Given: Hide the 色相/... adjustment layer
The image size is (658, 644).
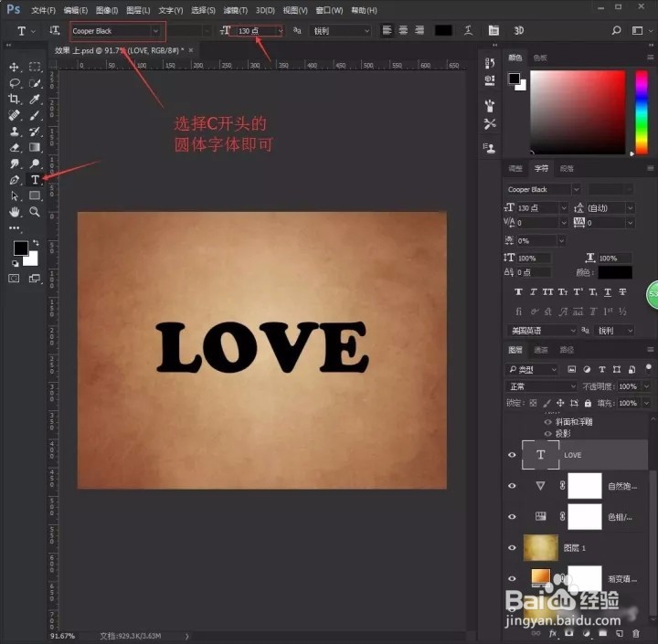Looking at the screenshot, I should pos(512,517).
